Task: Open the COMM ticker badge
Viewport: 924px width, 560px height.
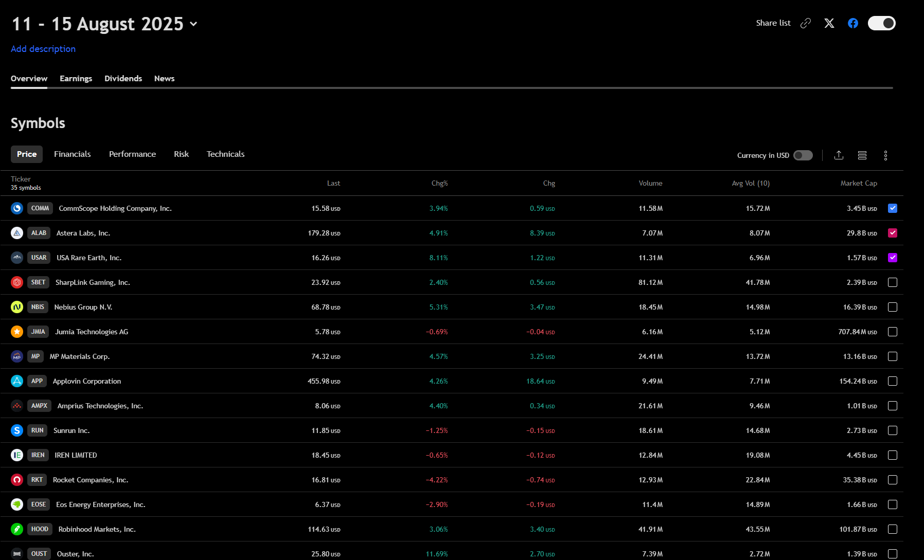Action: point(40,208)
